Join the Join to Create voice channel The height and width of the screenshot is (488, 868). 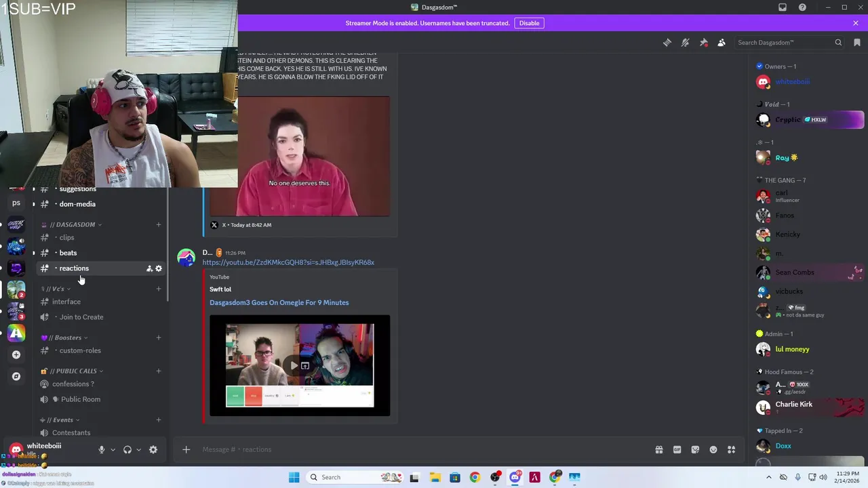point(100,317)
